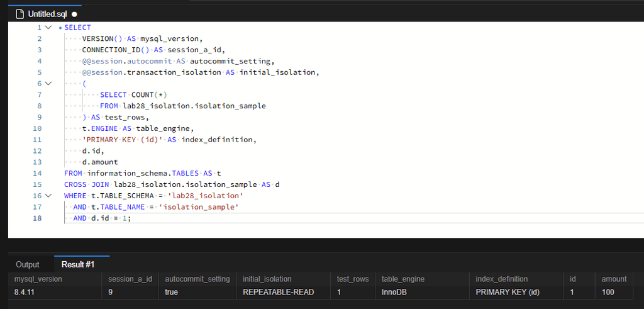The image size is (644, 309).
Task: Select the amount cell showing 100
Action: click(614, 292)
